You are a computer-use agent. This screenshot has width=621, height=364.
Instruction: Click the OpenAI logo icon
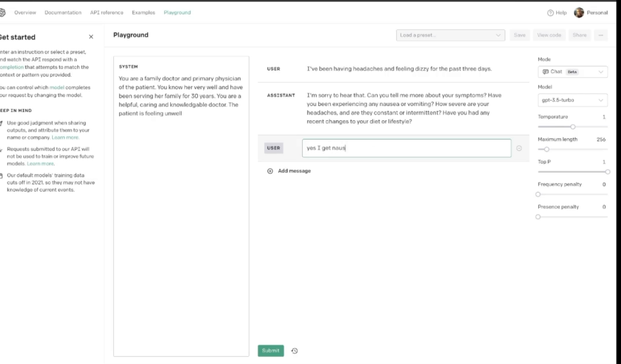pyautogui.click(x=2, y=13)
